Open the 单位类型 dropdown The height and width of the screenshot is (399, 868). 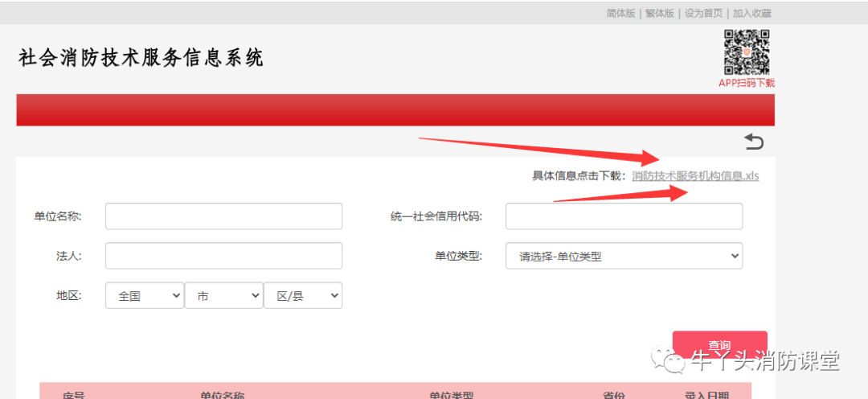coord(624,256)
